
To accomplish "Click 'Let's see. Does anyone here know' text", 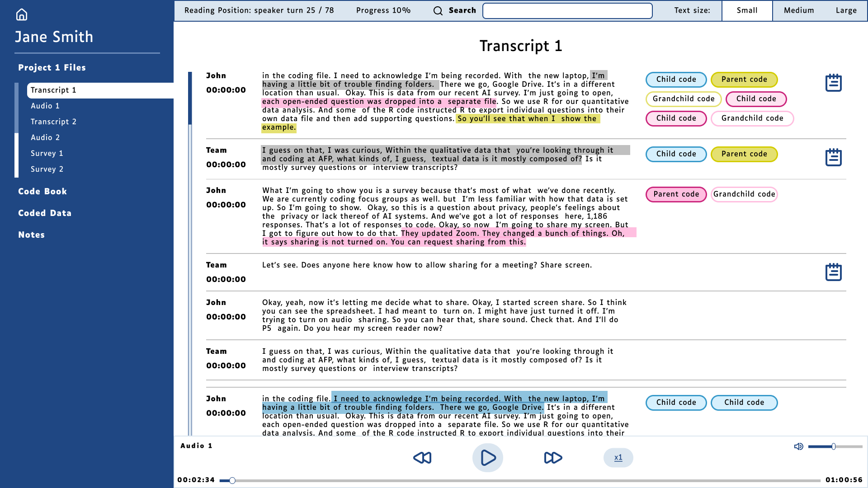I will tap(427, 265).
